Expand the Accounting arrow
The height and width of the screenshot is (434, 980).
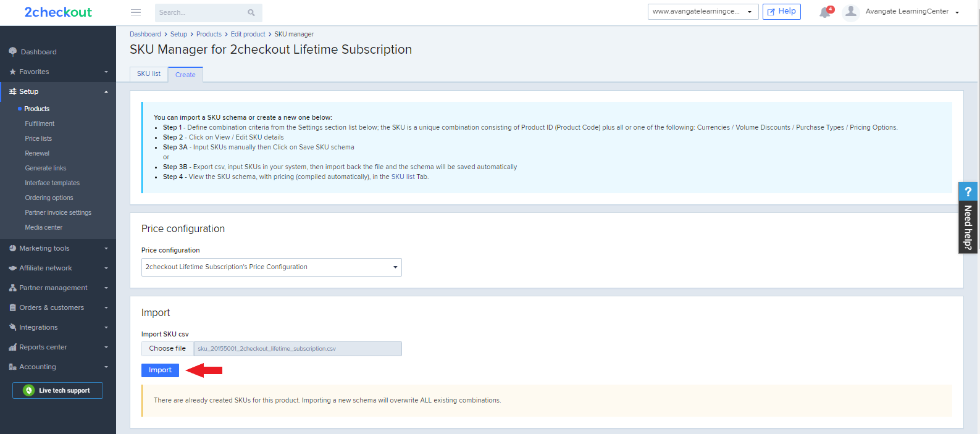click(x=106, y=367)
